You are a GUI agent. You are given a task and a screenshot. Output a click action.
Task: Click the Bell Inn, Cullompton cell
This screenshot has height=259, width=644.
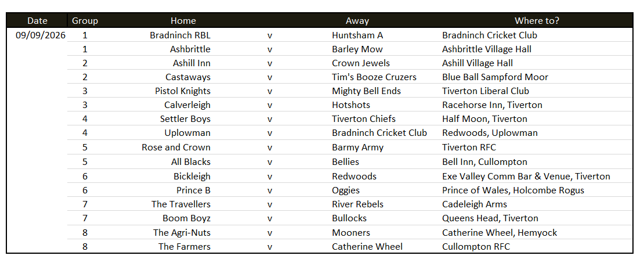484,162
